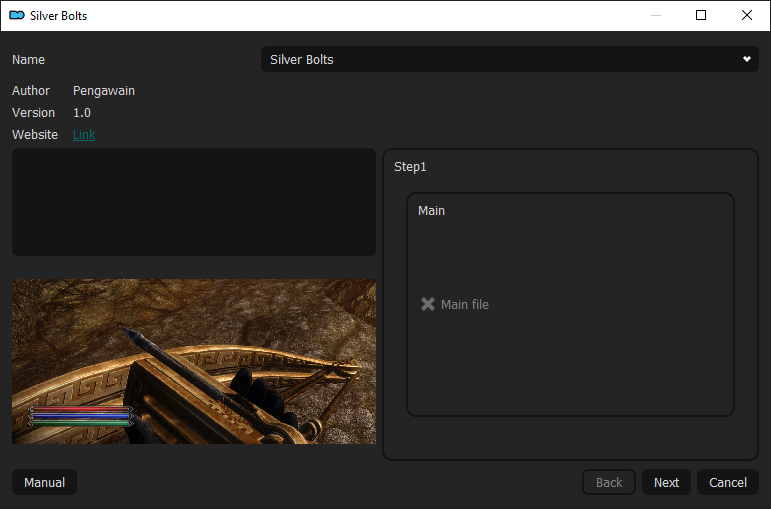Click the Manual button
771x509 pixels.
point(44,482)
